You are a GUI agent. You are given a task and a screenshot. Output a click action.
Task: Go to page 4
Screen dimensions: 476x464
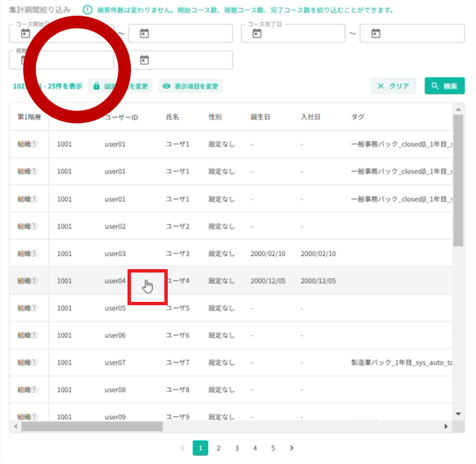coord(255,448)
